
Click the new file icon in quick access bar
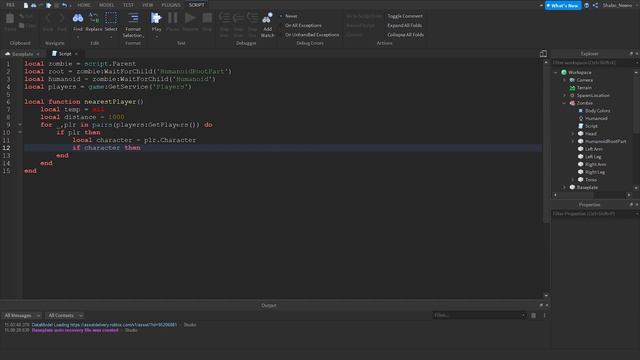click(x=26, y=5)
